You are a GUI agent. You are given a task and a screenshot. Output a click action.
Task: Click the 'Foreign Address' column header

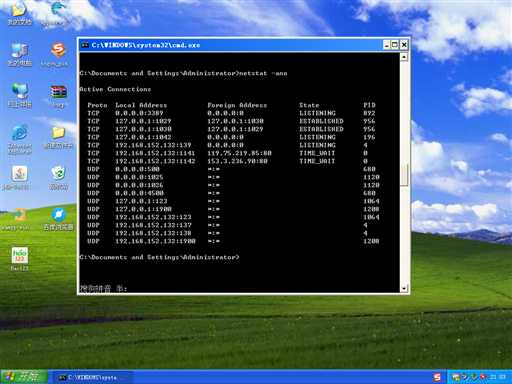click(237, 105)
